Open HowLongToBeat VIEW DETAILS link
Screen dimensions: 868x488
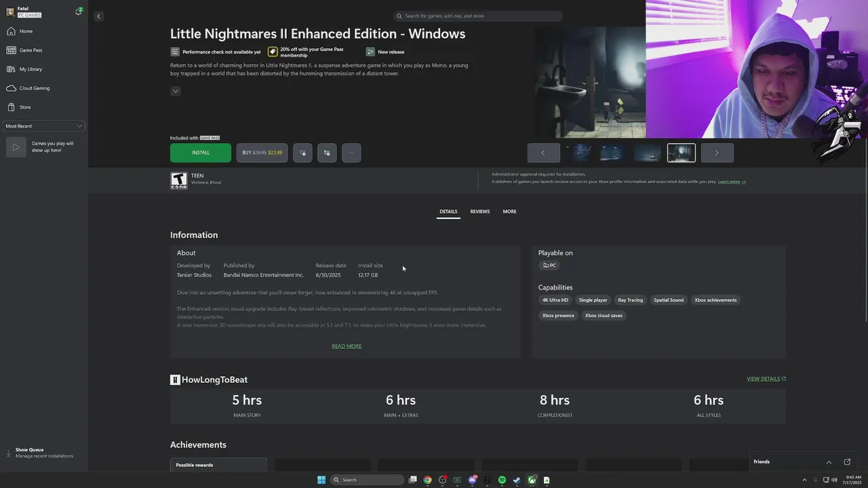766,379
